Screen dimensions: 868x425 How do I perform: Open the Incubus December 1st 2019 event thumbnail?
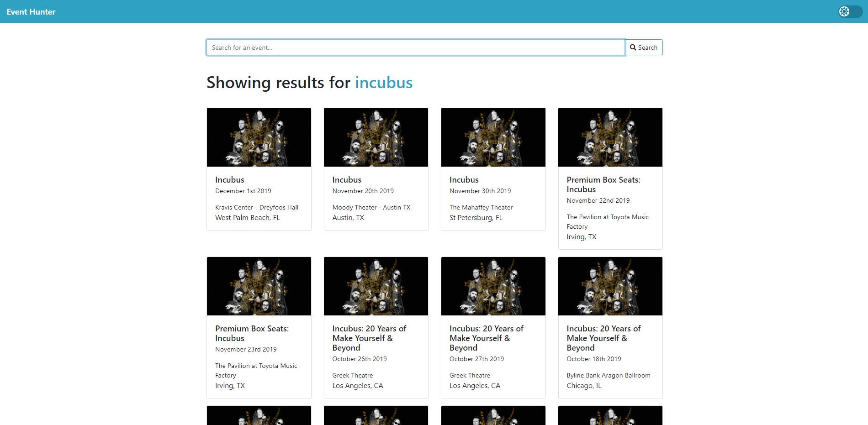[x=259, y=137]
